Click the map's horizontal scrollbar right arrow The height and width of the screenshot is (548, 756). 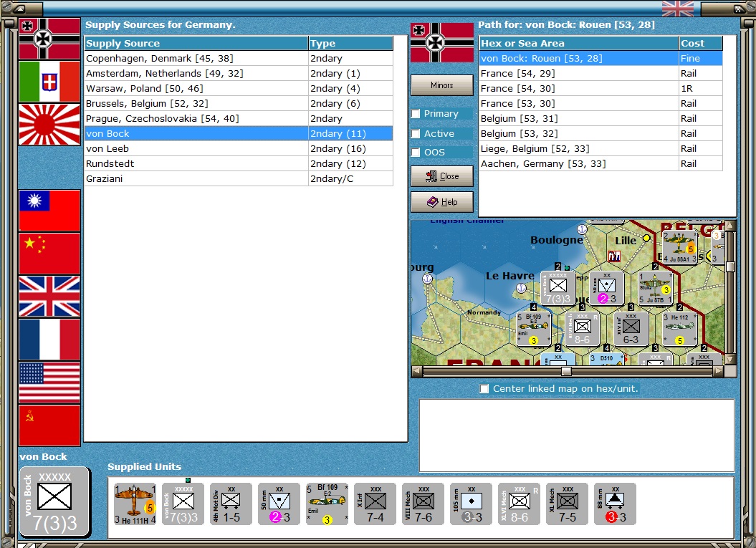[718, 371]
